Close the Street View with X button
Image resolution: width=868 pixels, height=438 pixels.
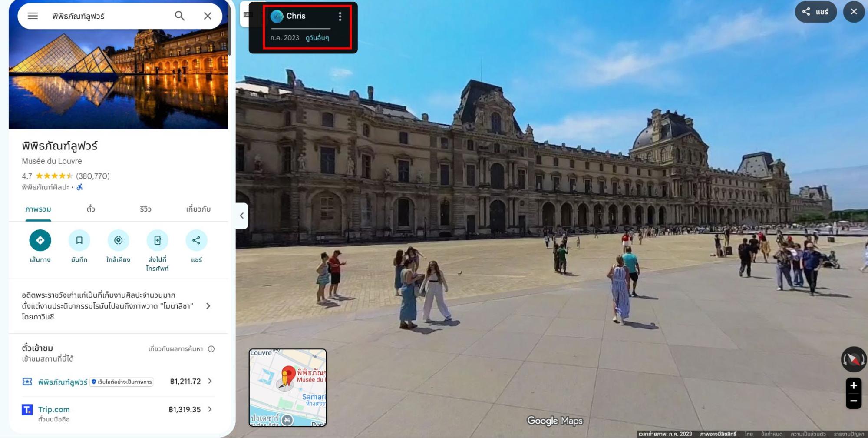(x=854, y=12)
